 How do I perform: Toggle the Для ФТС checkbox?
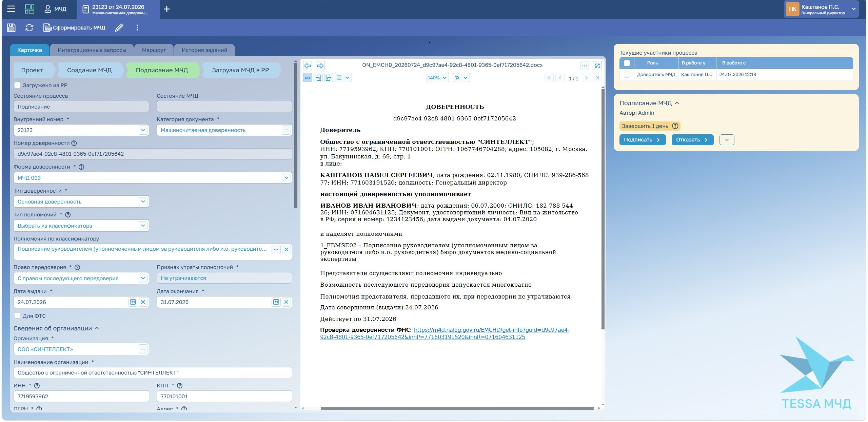(17, 316)
